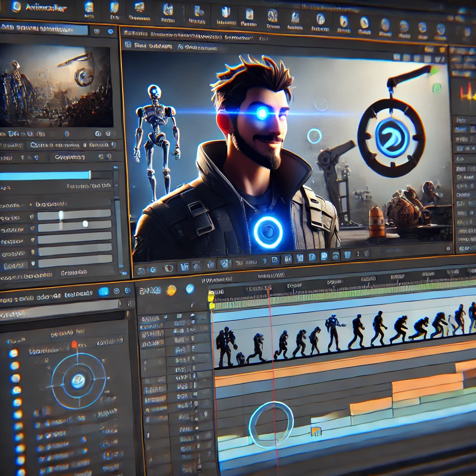
Task: Toggle the red record dot in the lower-left panel
Action: pyautogui.click(x=74, y=344)
